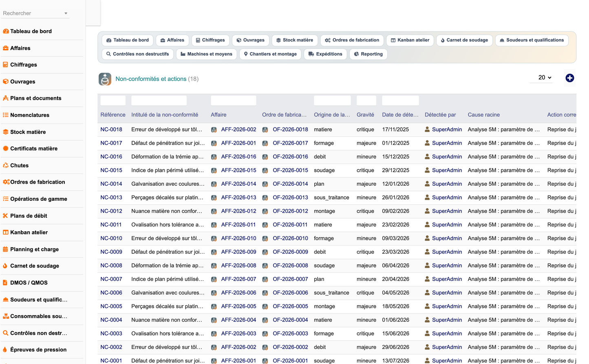
Task: Select Expéditions from the top navigation
Action: click(x=325, y=54)
